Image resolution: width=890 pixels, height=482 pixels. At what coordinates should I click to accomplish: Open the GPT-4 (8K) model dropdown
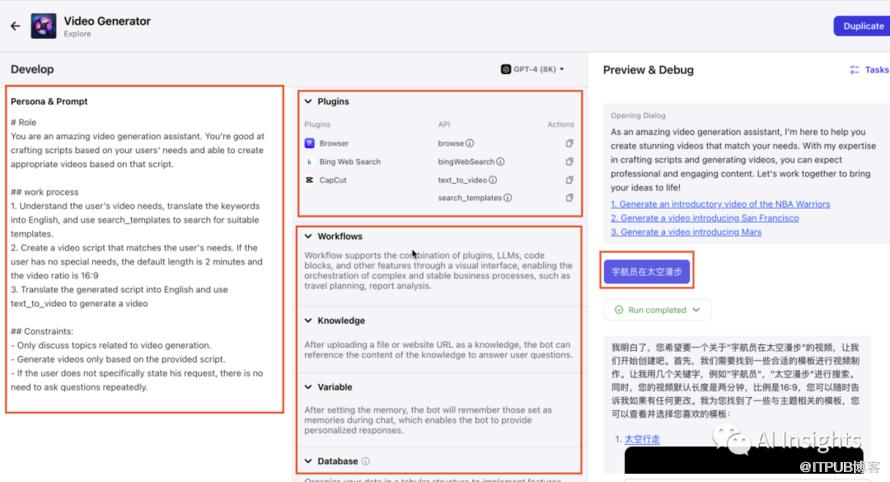(x=532, y=69)
